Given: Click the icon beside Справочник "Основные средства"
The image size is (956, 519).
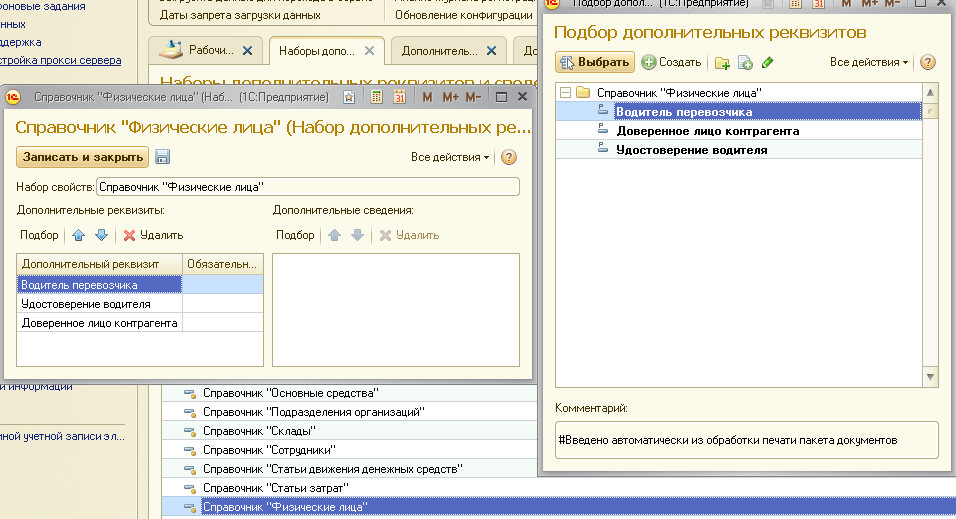Looking at the screenshot, I should [190, 393].
